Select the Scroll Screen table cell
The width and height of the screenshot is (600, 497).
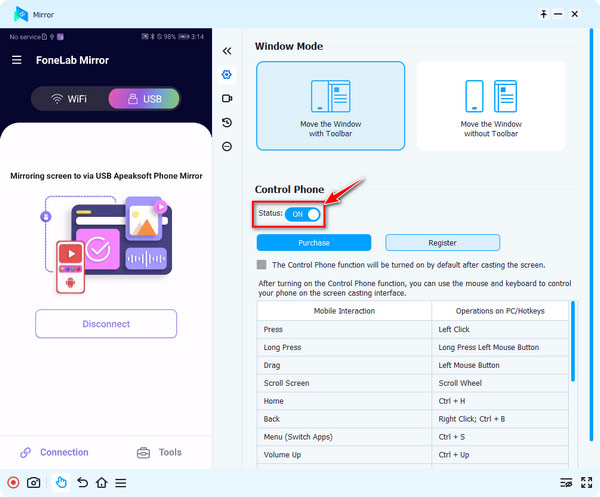coord(344,383)
